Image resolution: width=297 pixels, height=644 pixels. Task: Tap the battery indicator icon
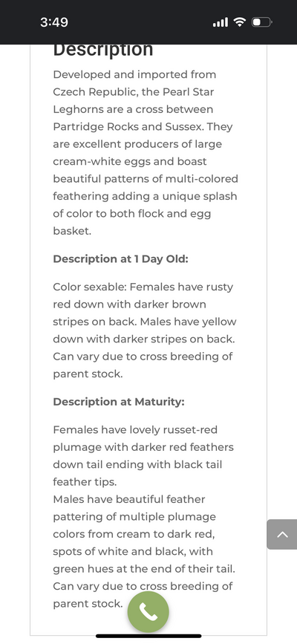pyautogui.click(x=262, y=22)
